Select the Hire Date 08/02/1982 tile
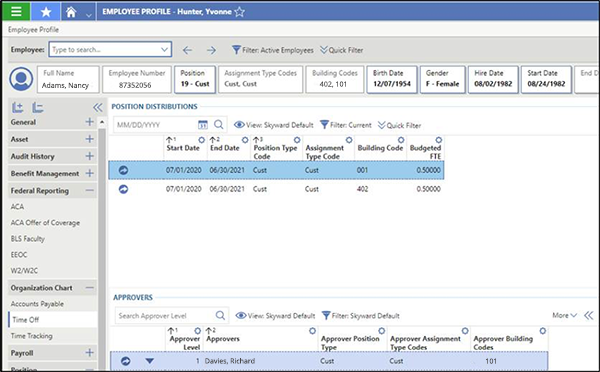The height and width of the screenshot is (372, 600). tap(493, 79)
